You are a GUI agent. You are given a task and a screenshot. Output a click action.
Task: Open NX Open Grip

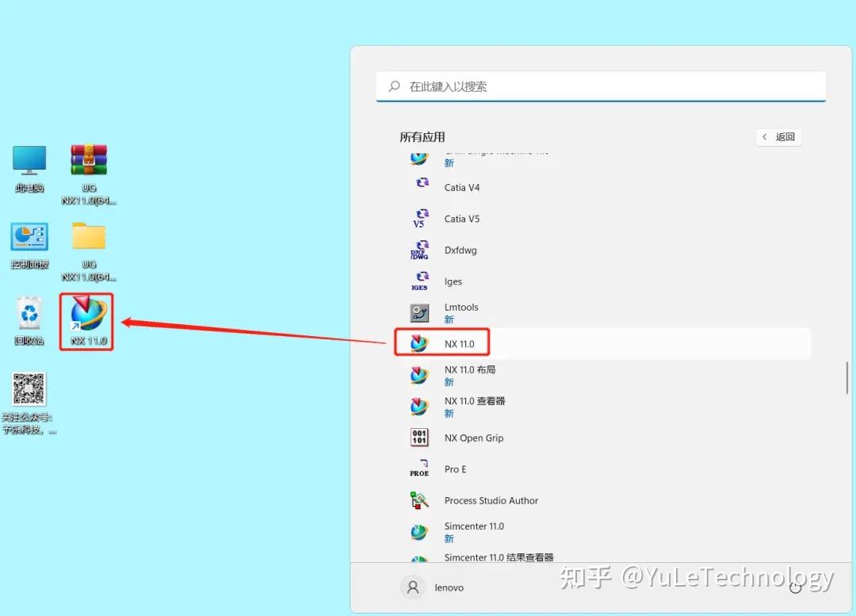(x=473, y=437)
